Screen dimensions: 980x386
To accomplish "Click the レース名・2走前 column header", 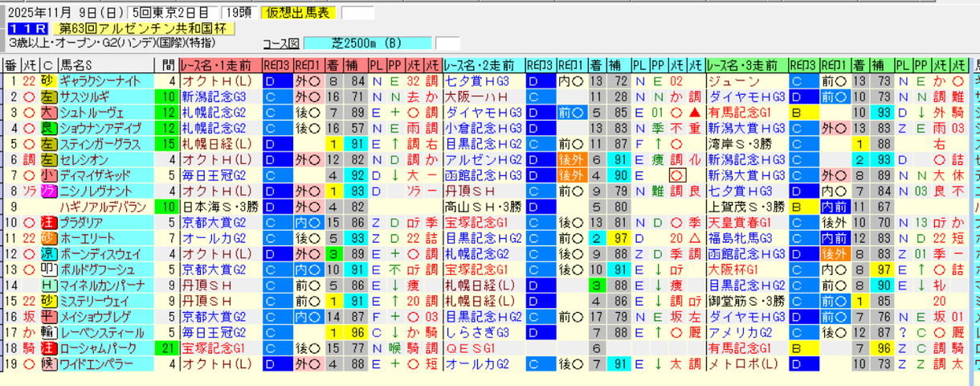I will click(x=484, y=65).
